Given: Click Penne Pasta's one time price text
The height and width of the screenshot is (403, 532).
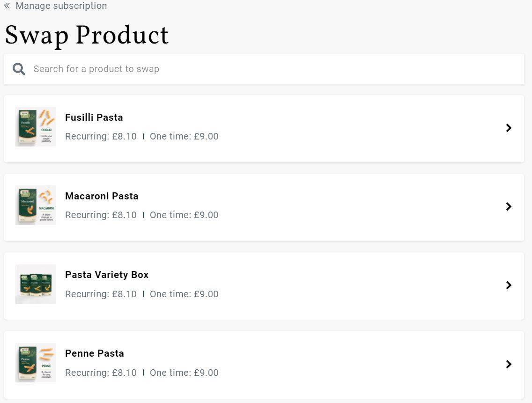Looking at the screenshot, I should pyautogui.click(x=184, y=373).
